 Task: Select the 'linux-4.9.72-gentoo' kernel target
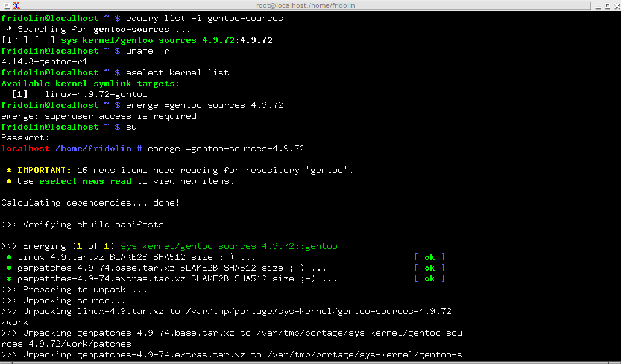(96, 94)
